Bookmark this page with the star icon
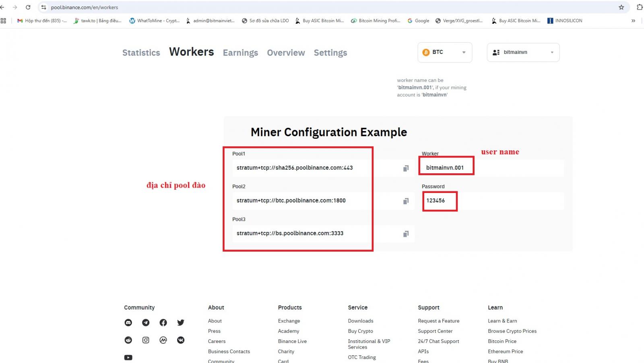Image resolution: width=644 pixels, height=363 pixels. 621,7
